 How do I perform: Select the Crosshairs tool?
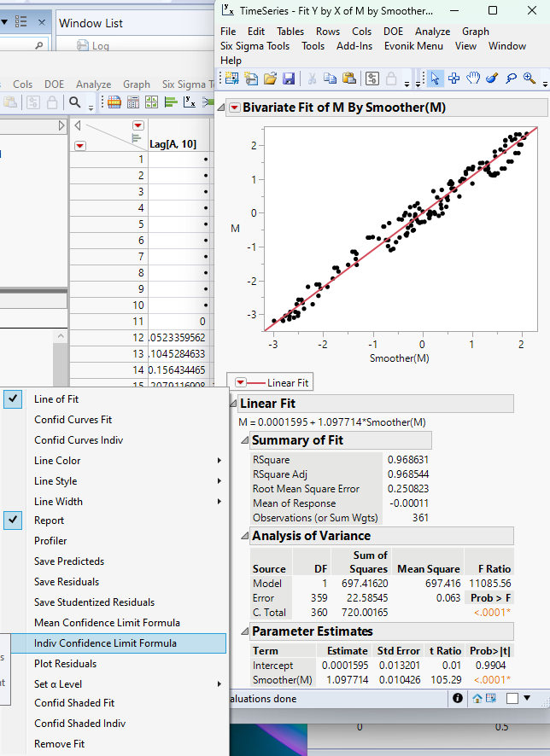(454, 79)
